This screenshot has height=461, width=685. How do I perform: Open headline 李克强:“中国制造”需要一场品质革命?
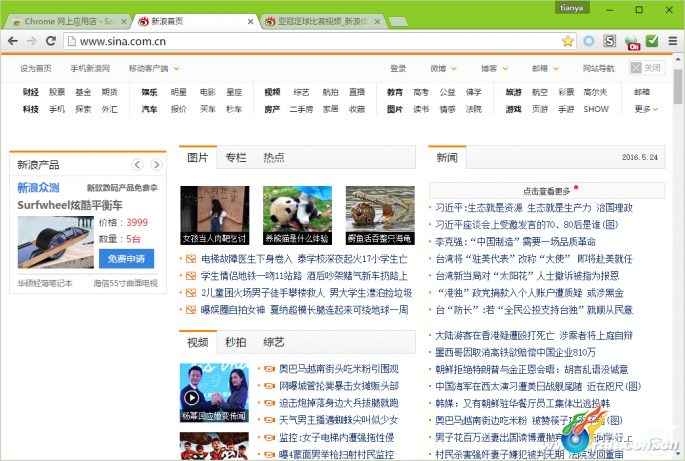pos(515,242)
